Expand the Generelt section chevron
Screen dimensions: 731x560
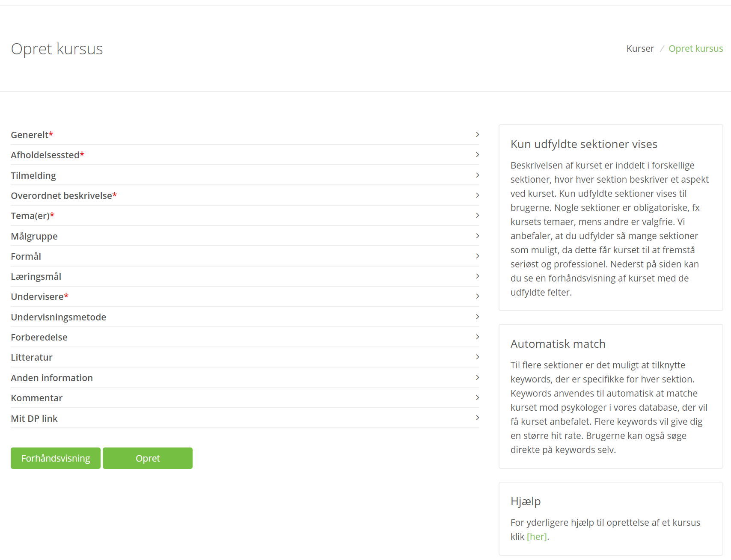477,135
